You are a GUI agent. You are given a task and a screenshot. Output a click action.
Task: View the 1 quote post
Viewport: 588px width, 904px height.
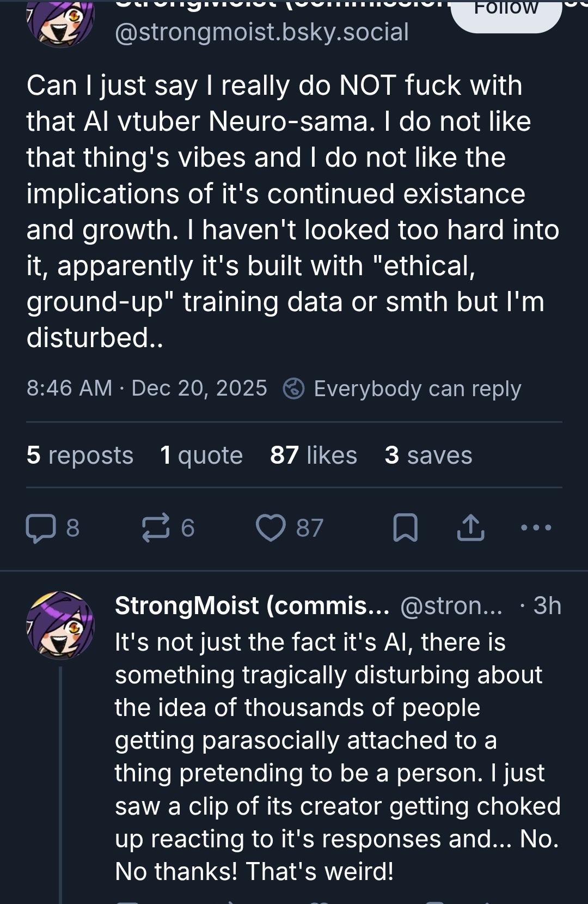(x=201, y=455)
